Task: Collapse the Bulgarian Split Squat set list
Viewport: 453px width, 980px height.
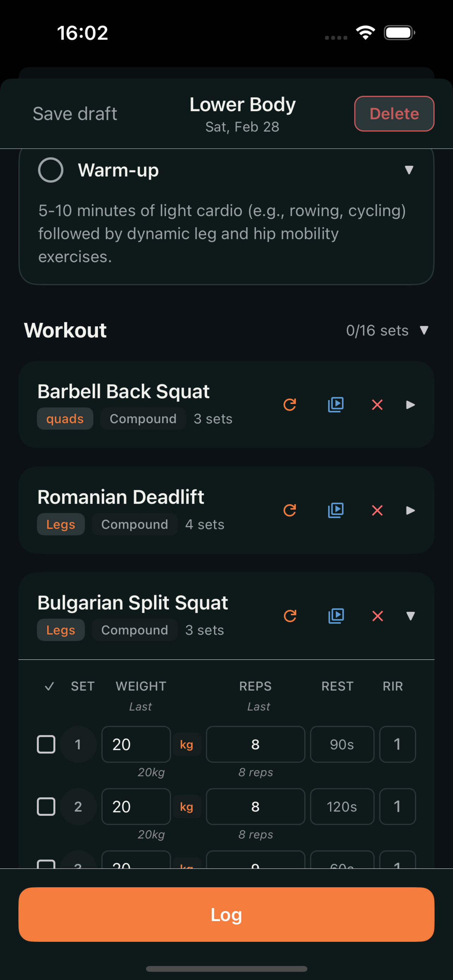Action: (x=410, y=616)
